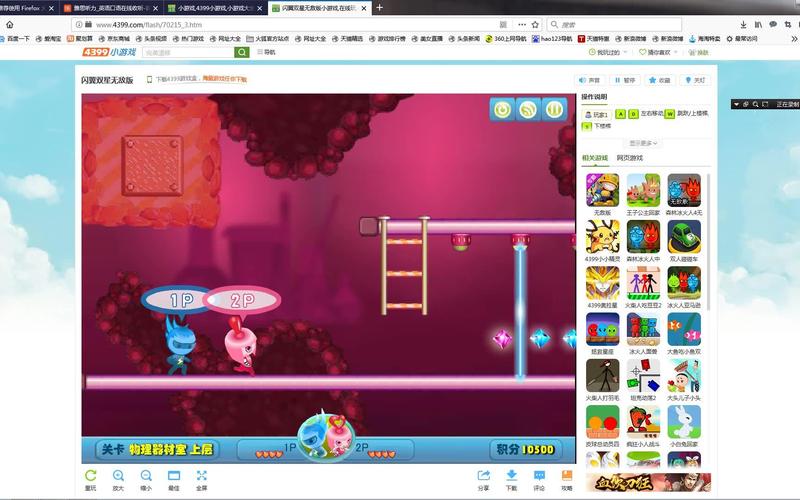Click the Firefox search field
800x500 pixels.
[x=614, y=24]
